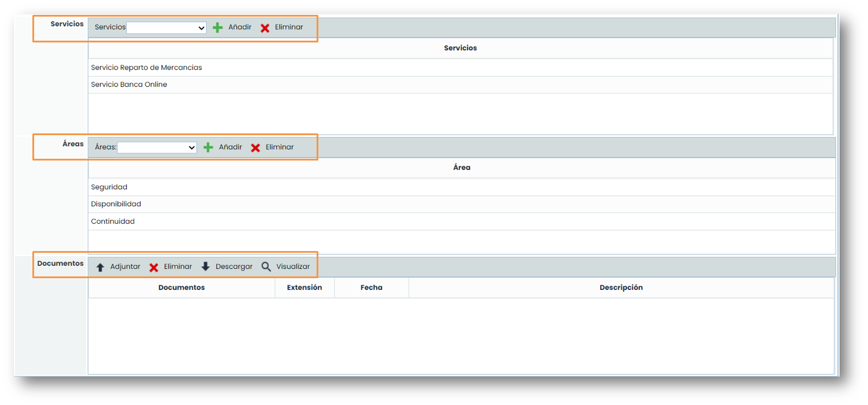Click the upload arrow icon for Adjuntar
The width and height of the screenshot is (868, 405).
(100, 267)
